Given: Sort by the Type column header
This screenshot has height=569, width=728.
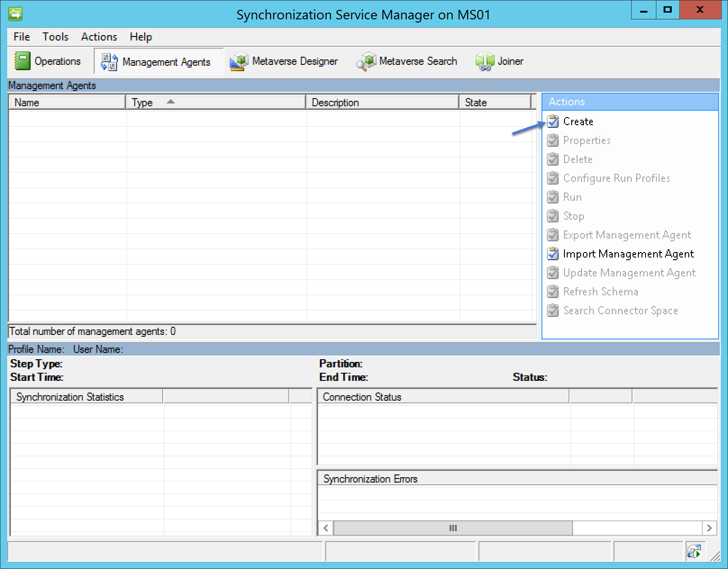Looking at the screenshot, I should (216, 102).
